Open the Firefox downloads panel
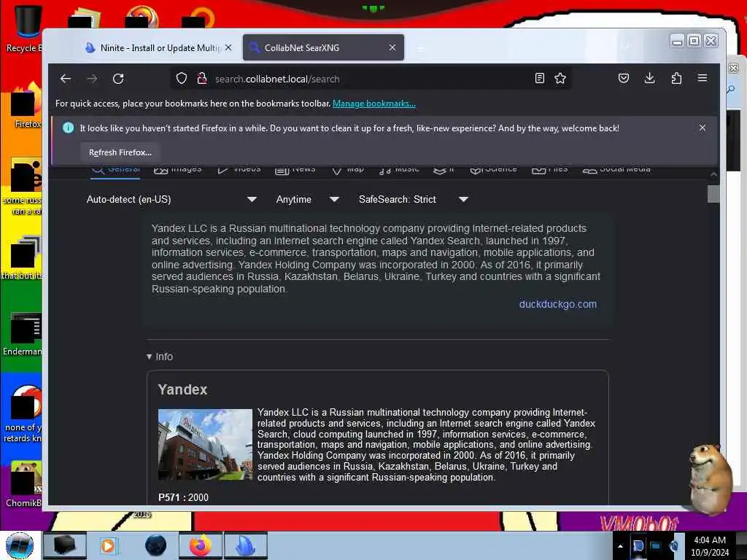747x560 pixels. [649, 78]
